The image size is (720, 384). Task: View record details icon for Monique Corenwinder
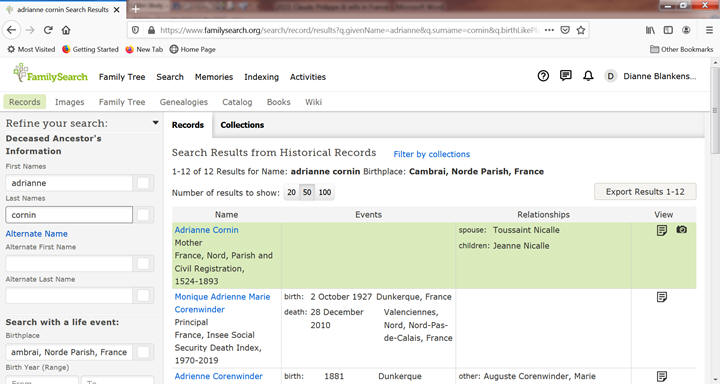click(x=662, y=297)
